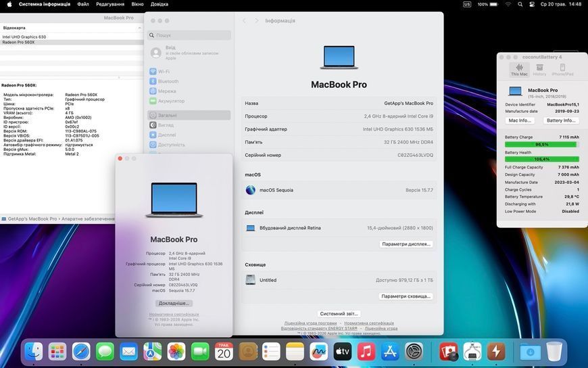Open Reminders in the dock
Viewport: 588px width, 368px height.
(272, 352)
